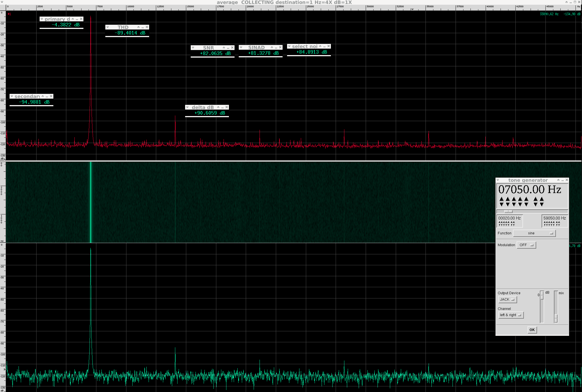Screen dimensions: 582x392
Task: Open tone generator window menu triangle
Action: pyautogui.click(x=498, y=180)
